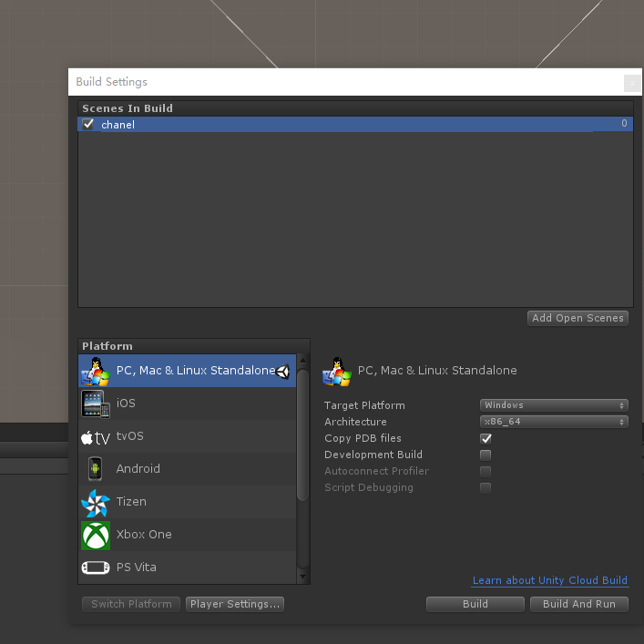Toggle the Script Debugging checkbox
This screenshot has height=644, width=644.
(486, 488)
